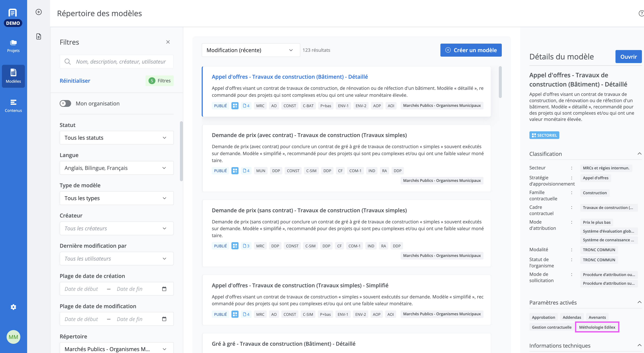644x353 pixels.
Task: Toggle the Mon organisation switch
Action: [x=65, y=103]
